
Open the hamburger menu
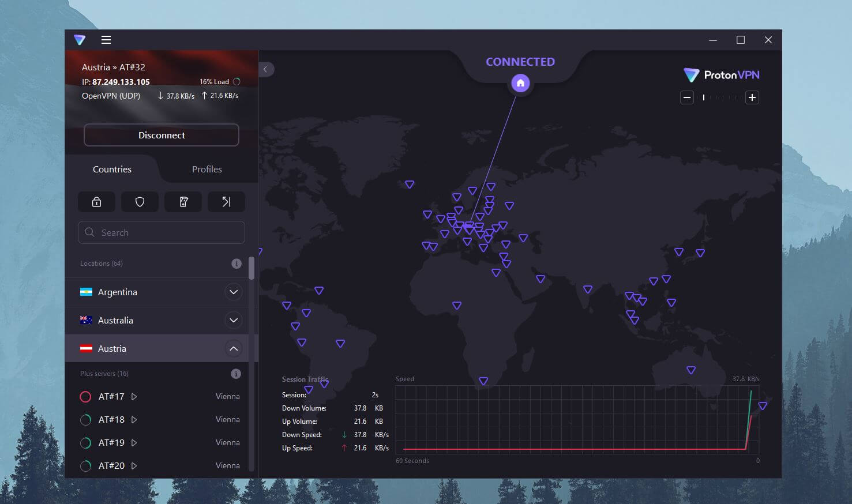pos(106,40)
